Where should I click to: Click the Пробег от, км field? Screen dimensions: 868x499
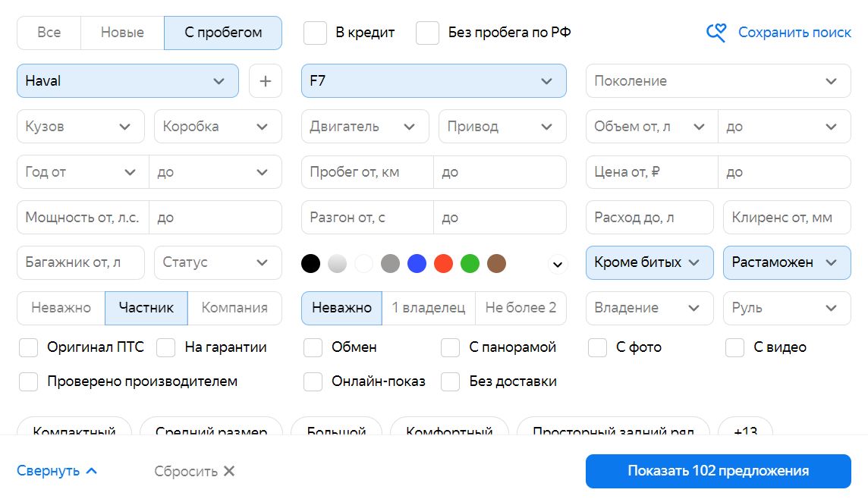tap(367, 172)
